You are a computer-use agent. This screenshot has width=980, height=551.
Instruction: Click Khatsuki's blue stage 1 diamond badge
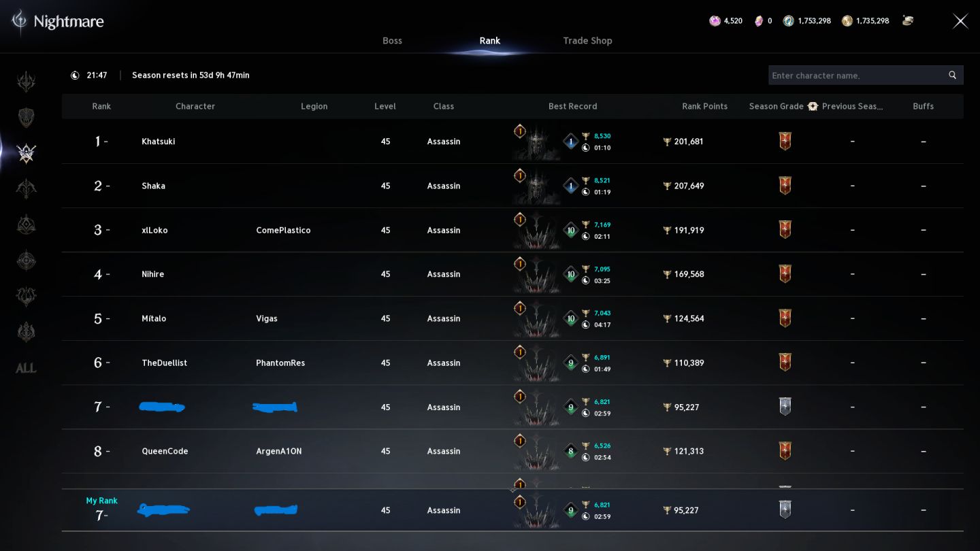tap(571, 141)
